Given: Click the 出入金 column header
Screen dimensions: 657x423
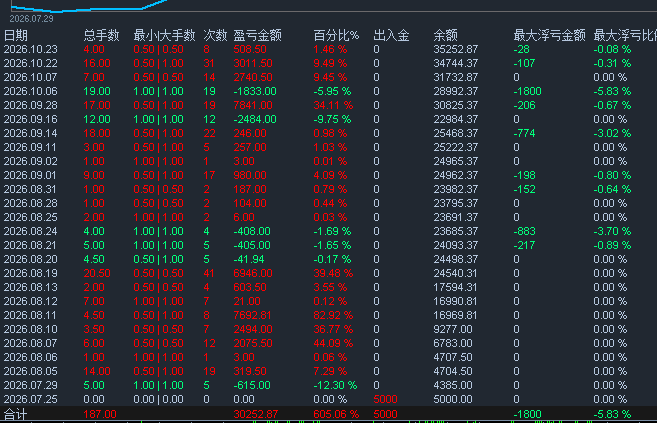Looking at the screenshot, I should pos(391,36).
